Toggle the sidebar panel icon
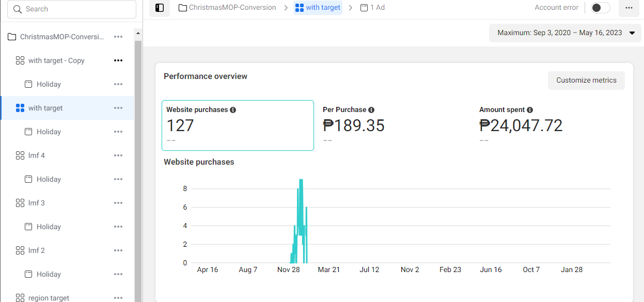The image size is (644, 302). pos(160,8)
